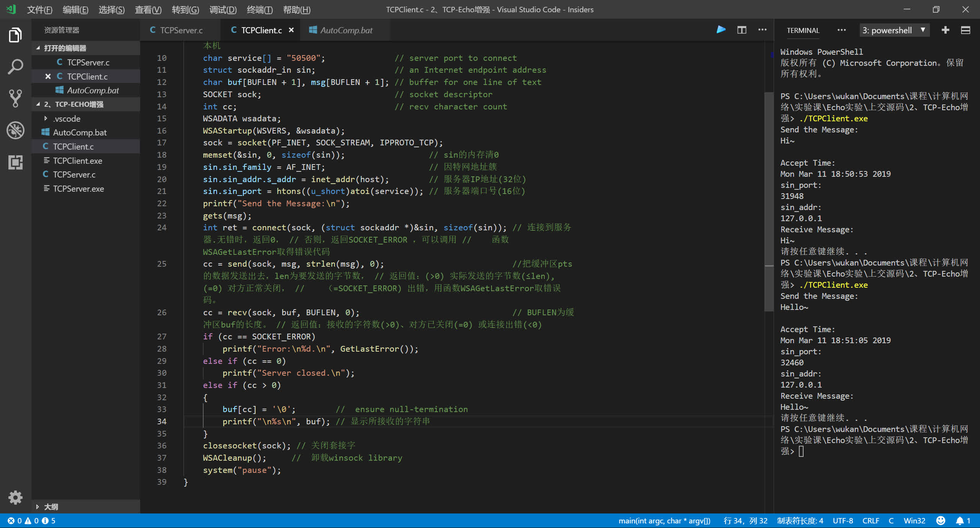This screenshot has width=980, height=528.
Task: Expand the 大纲 outline section
Action: (x=51, y=507)
